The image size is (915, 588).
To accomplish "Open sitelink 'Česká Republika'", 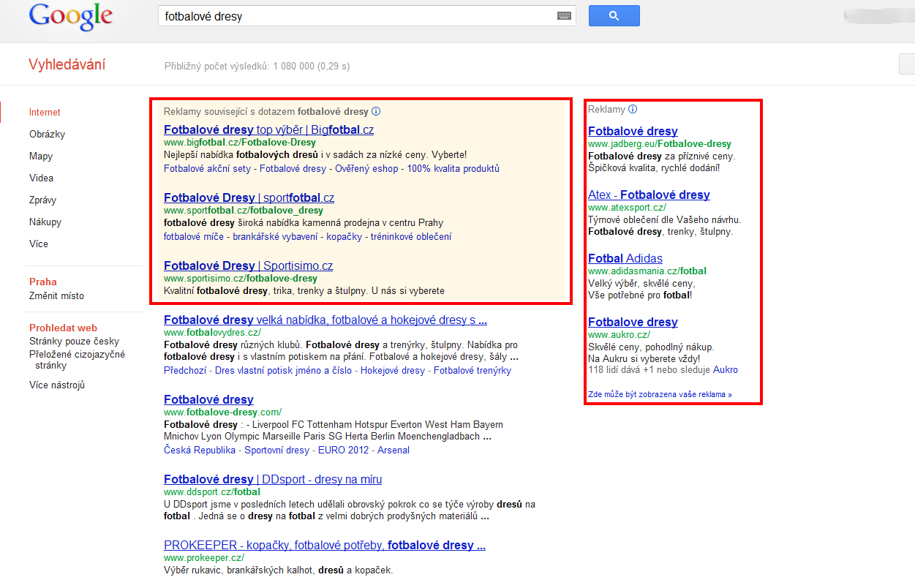I will [200, 451].
